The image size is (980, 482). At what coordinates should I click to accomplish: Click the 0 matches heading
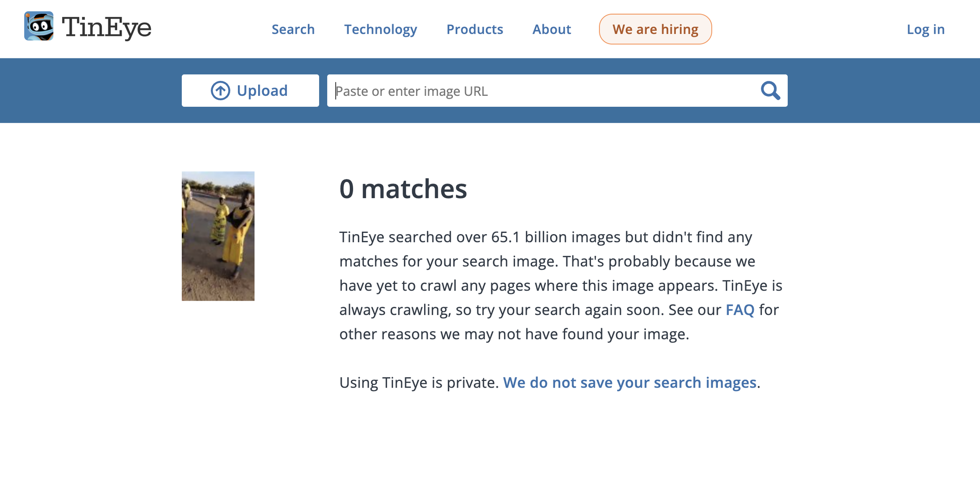click(403, 189)
